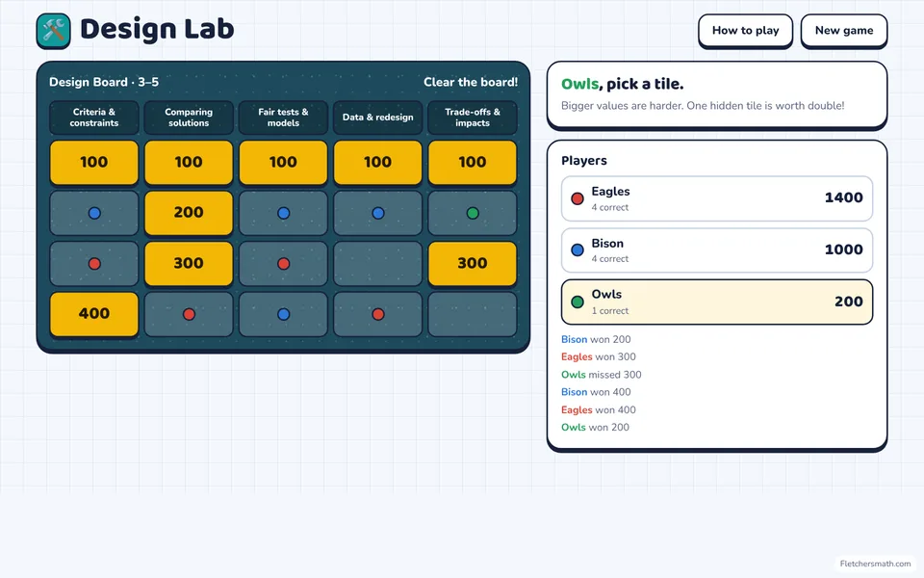This screenshot has height=578, width=924.
Task: Click the red Eagles team color dot
Action: click(577, 198)
